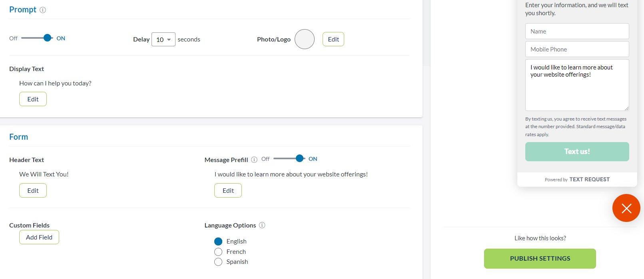The image size is (644, 279).
Task: Click the Message Prefill info icon
Action: click(254, 160)
